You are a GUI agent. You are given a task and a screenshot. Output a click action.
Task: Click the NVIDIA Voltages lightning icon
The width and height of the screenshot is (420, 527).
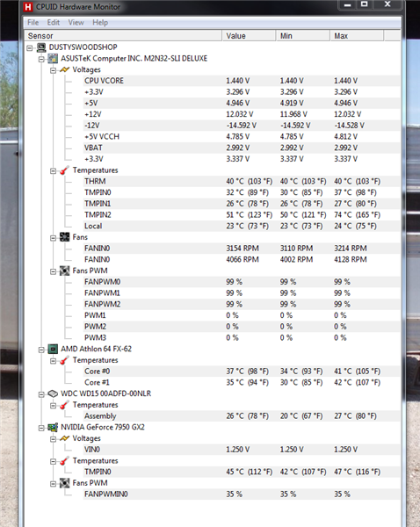64,438
